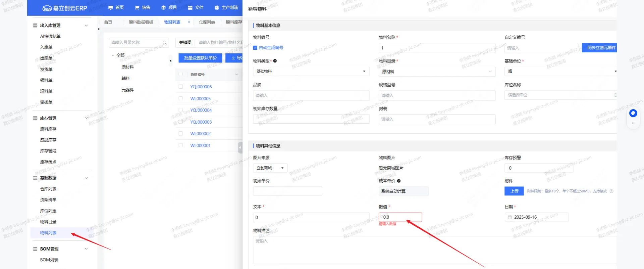Click the 批量设置默认单价 button
This screenshot has width=644, height=269.
(x=200, y=58)
